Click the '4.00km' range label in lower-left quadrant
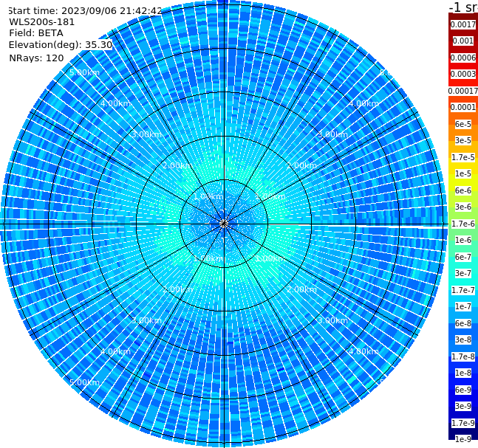This screenshot has height=448, width=478. 115,351
